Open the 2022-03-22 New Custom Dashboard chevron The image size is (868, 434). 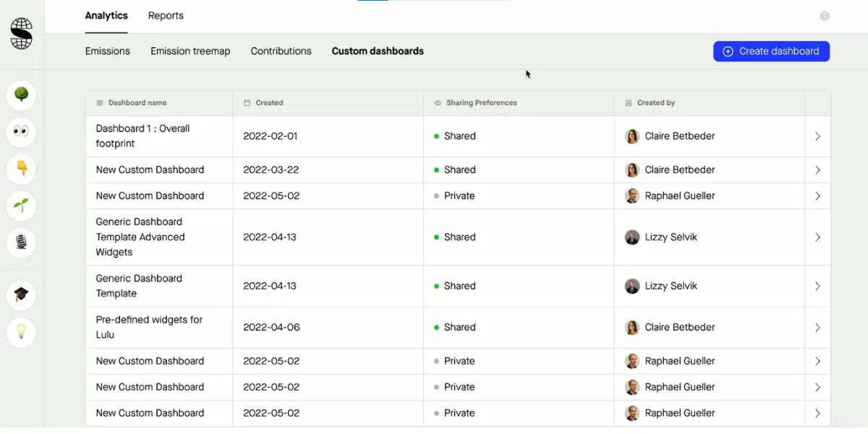tap(817, 170)
